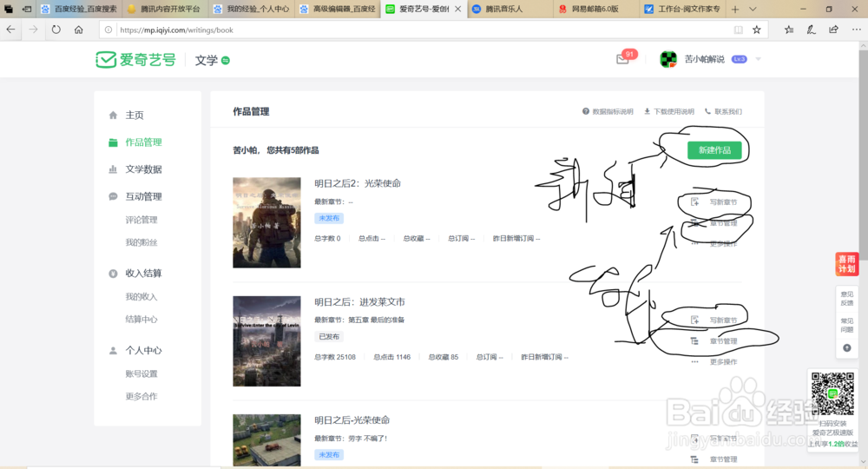868x469 pixels.
Task: Click user avatar next to 苦小帕解说
Action: coord(668,59)
